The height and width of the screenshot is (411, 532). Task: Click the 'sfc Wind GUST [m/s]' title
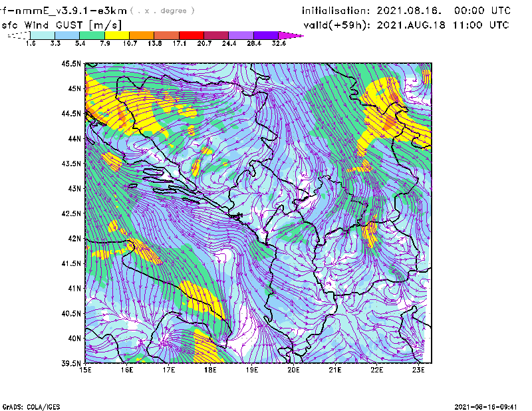(x=61, y=25)
